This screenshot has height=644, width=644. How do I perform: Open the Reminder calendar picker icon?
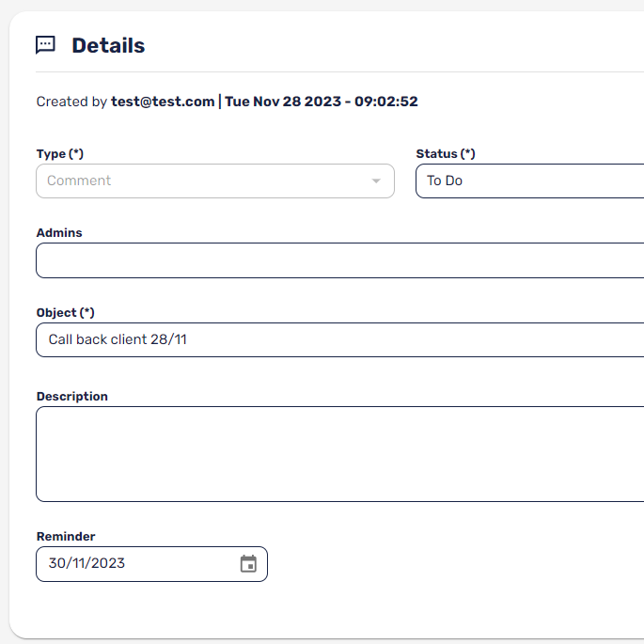248,564
